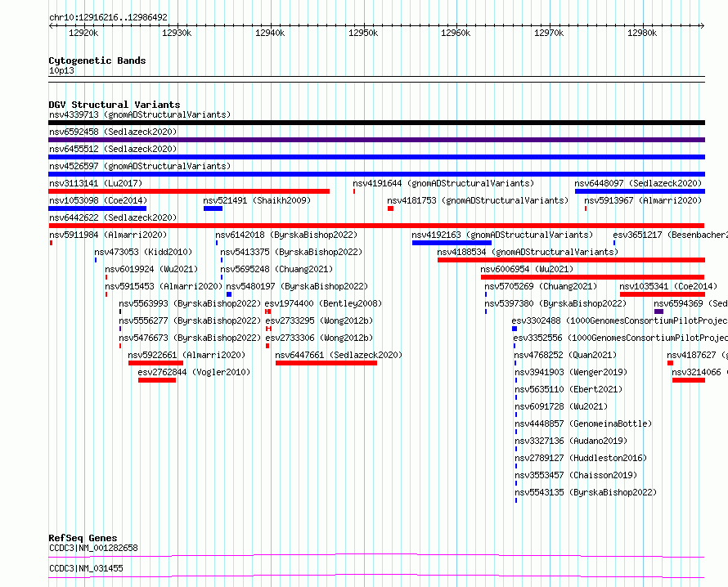Click blue bar under nsv4192163
Image resolution: width=728 pixels, height=587 pixels.
point(452,243)
